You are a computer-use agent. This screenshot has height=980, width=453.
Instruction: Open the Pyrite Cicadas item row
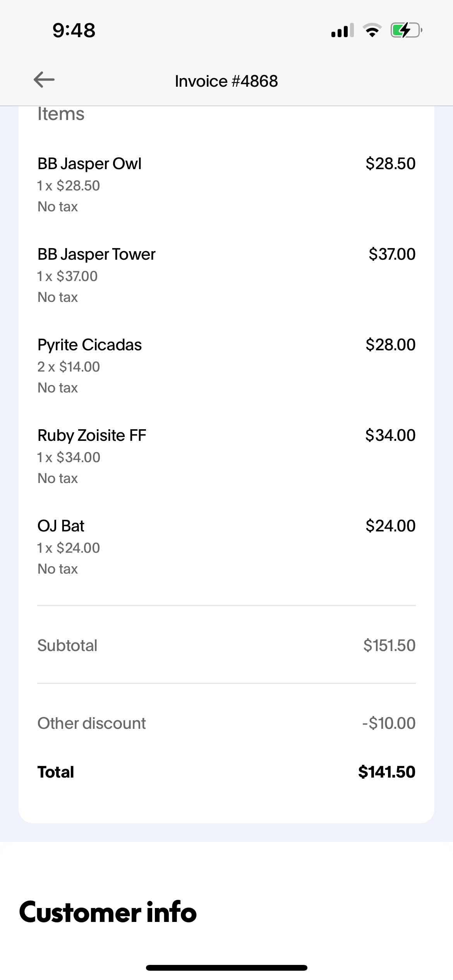[x=226, y=366]
